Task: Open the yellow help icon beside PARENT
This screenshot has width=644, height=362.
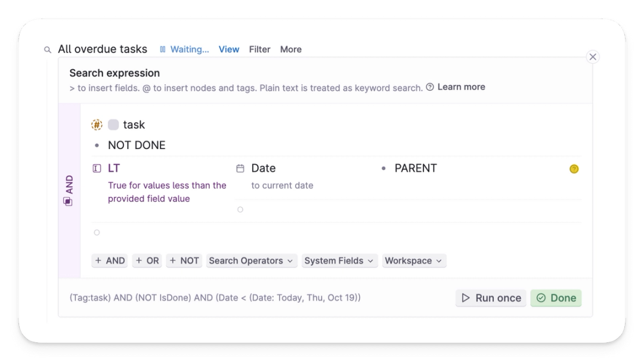Action: click(574, 169)
